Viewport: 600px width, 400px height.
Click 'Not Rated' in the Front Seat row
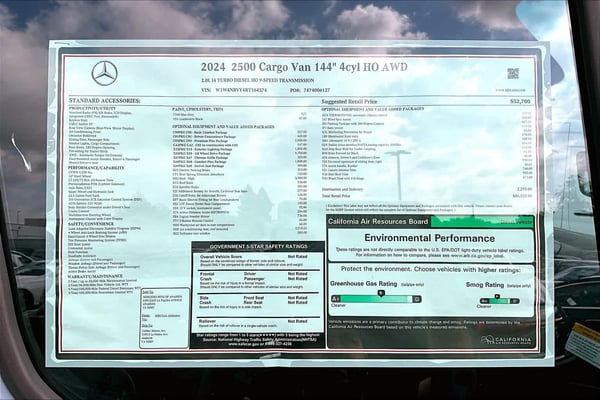coord(297,298)
